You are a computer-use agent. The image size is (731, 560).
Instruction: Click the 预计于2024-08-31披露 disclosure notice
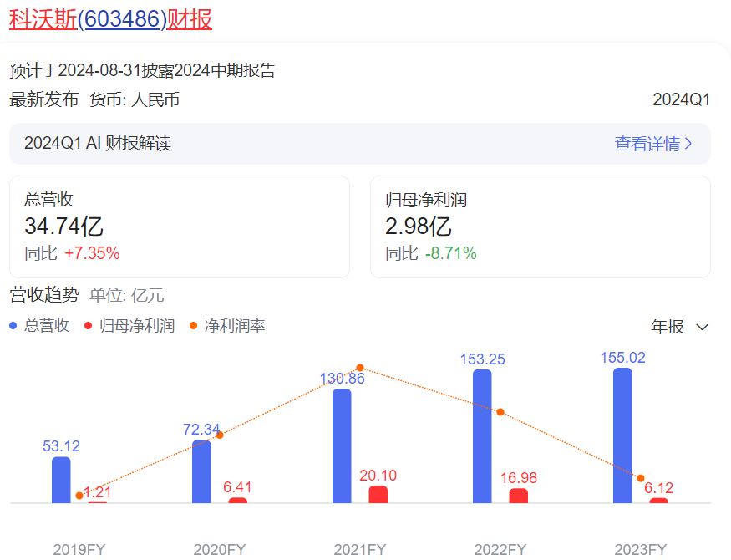pyautogui.click(x=143, y=70)
